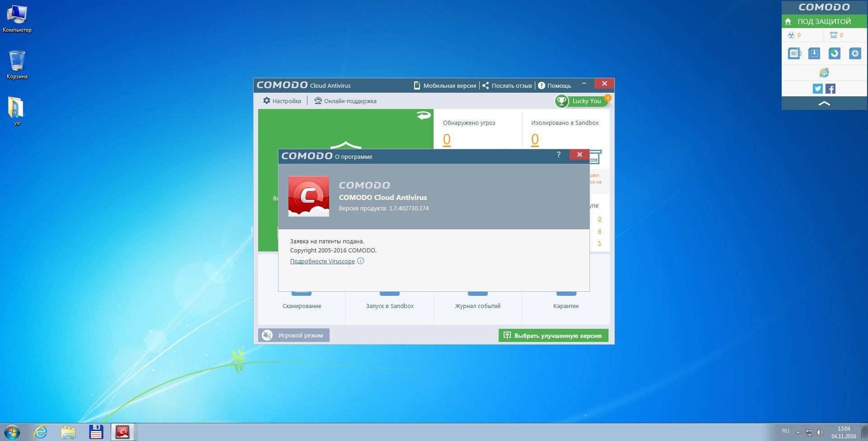The width and height of the screenshot is (868, 441).
Task: Click the home icon in Comodo widget
Action: click(x=788, y=21)
